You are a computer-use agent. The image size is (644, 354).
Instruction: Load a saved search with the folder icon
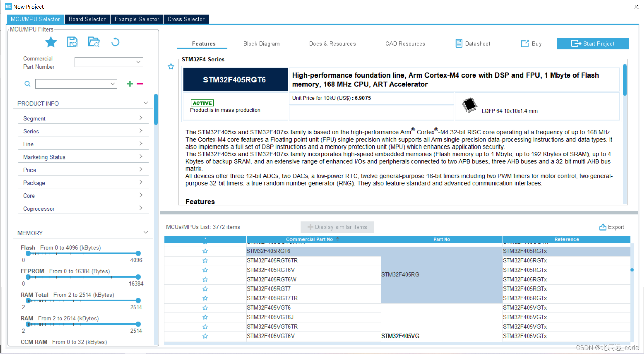[94, 42]
